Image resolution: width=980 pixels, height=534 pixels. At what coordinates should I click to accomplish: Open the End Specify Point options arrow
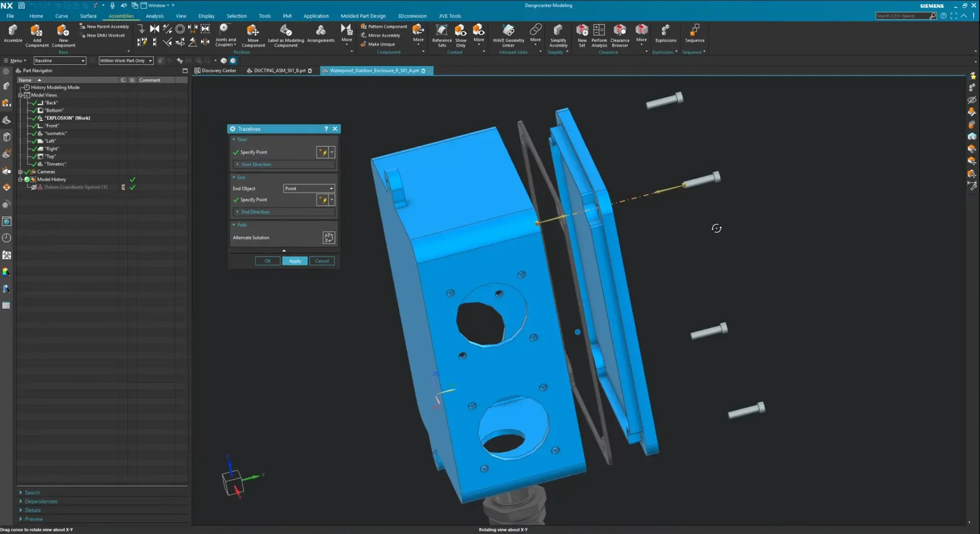(x=332, y=200)
